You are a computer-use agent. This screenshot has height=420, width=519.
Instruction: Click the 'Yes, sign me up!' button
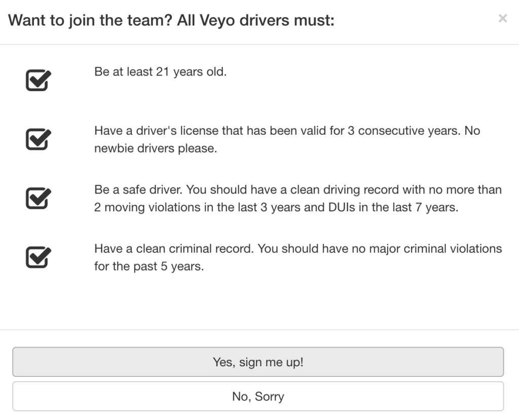click(x=258, y=362)
